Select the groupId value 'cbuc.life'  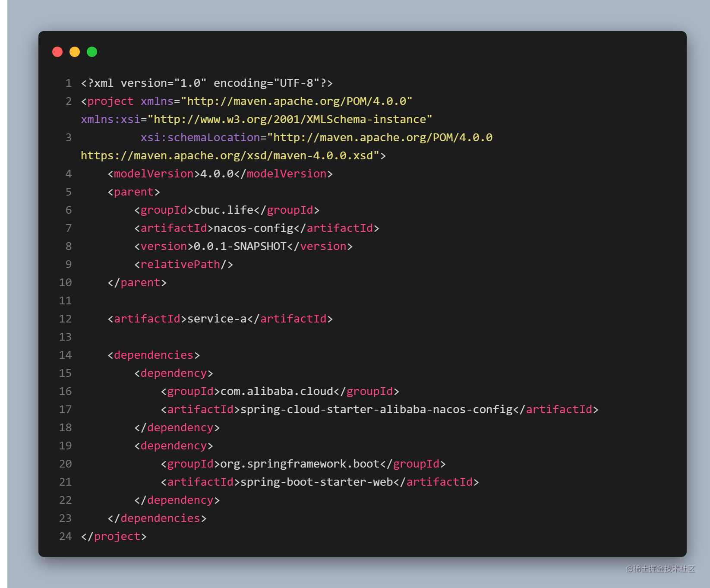tap(224, 210)
